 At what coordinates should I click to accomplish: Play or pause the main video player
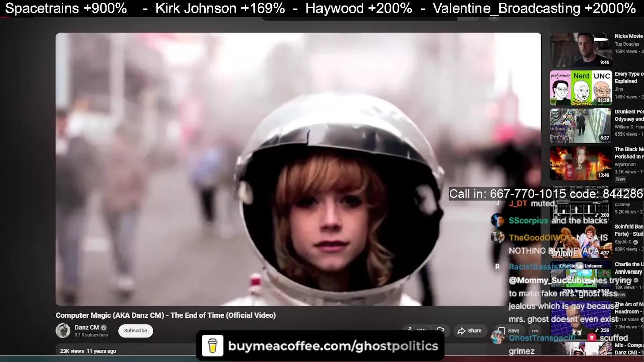298,169
